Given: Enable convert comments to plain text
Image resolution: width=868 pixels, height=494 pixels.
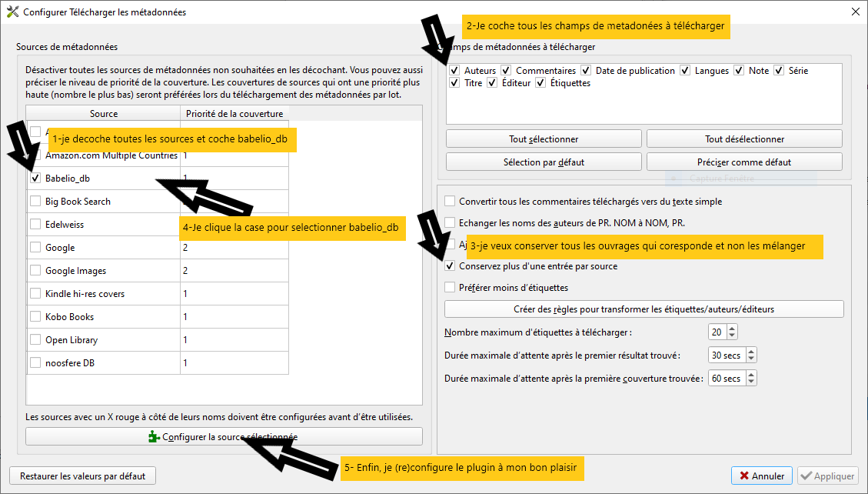Looking at the screenshot, I should (x=450, y=202).
